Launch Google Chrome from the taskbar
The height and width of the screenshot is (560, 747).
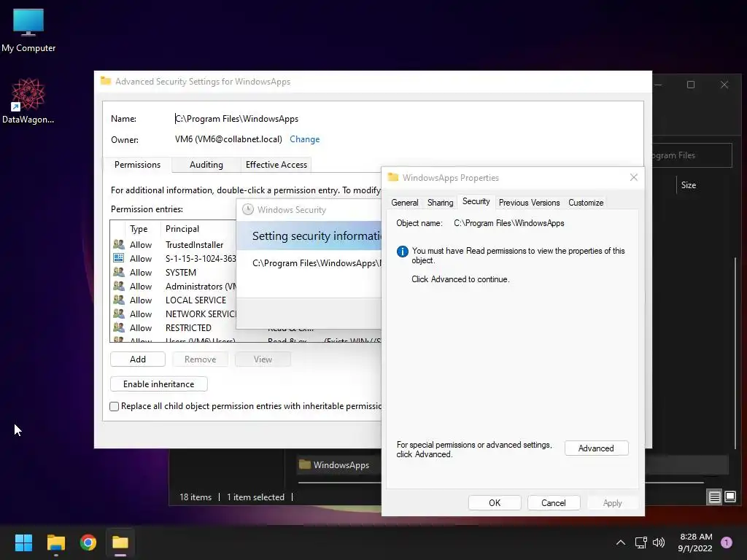tap(88, 542)
